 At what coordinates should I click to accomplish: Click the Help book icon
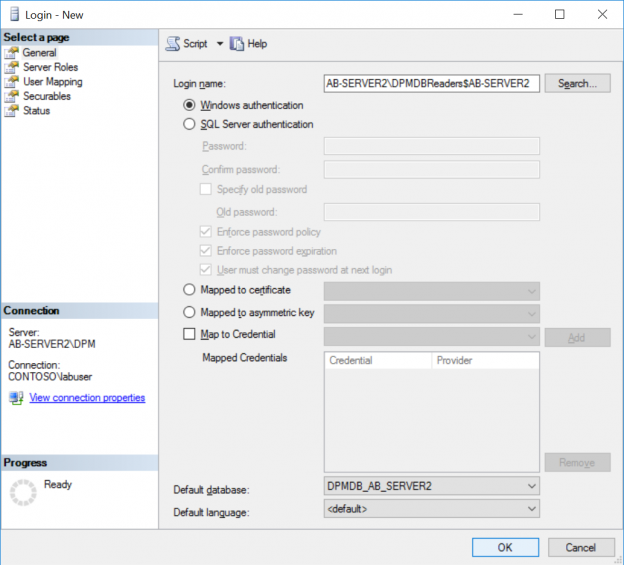[237, 43]
